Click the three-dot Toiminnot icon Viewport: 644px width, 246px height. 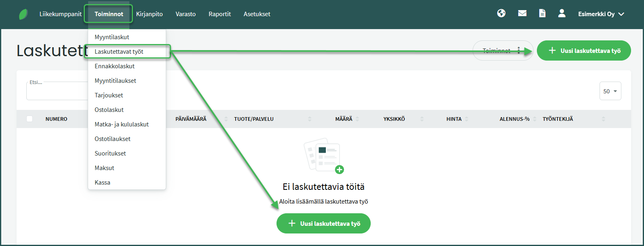click(519, 50)
